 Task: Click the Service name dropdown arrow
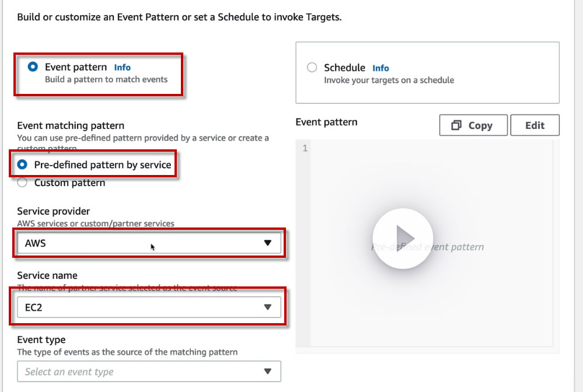[268, 307]
